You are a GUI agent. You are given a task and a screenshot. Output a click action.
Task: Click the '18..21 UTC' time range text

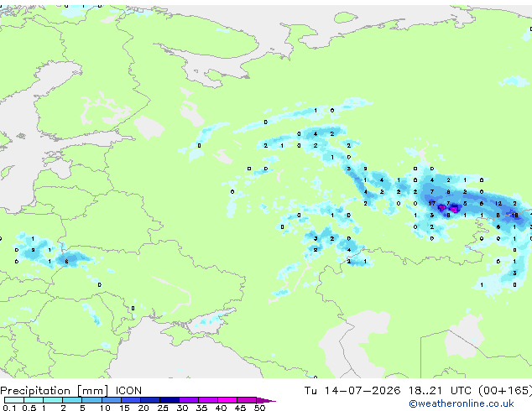(440, 391)
